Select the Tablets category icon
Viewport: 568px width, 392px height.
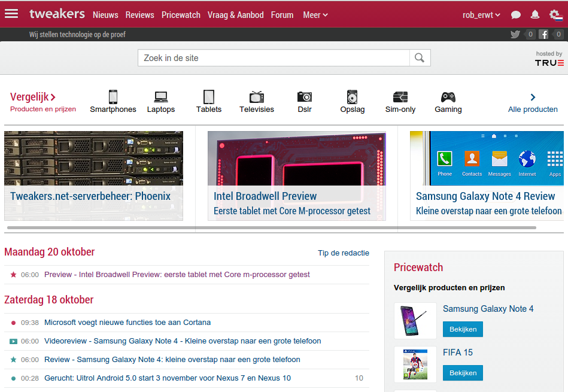point(209,97)
